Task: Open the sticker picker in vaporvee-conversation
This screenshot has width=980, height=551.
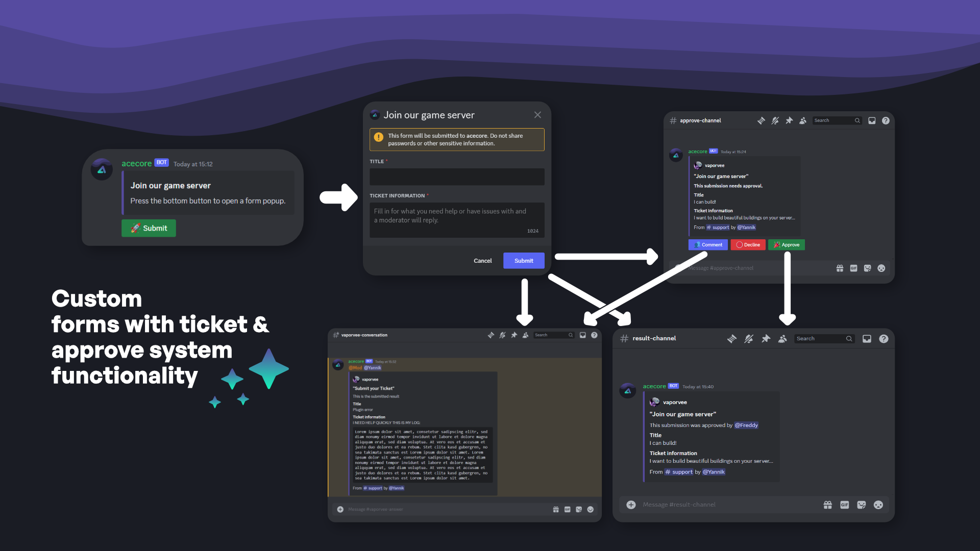Action: (579, 509)
